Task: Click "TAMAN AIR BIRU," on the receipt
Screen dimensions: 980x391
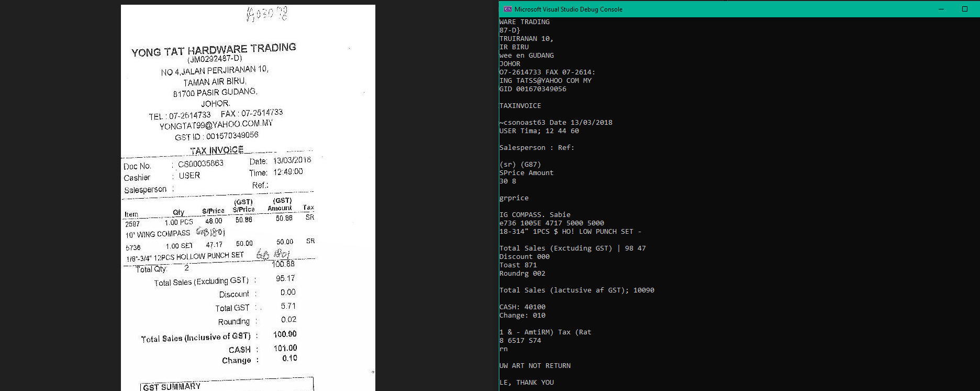Action: (x=215, y=82)
